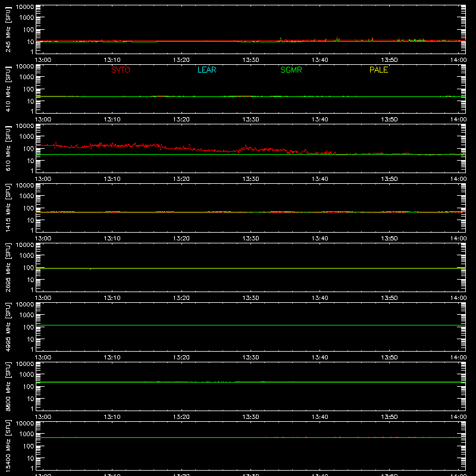The width and height of the screenshot is (476, 476).
Task: Click the 10 tick value on 1415 MHz plot
Action: (x=30, y=220)
